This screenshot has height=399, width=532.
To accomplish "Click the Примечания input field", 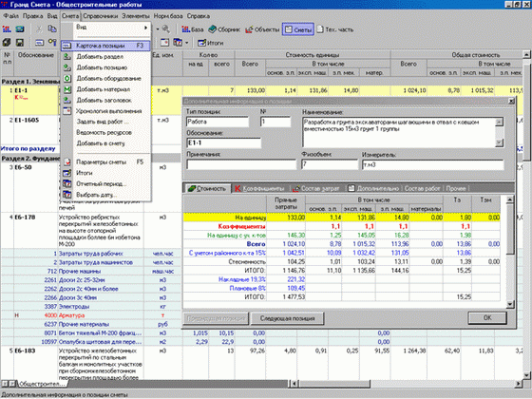I will tap(241, 164).
